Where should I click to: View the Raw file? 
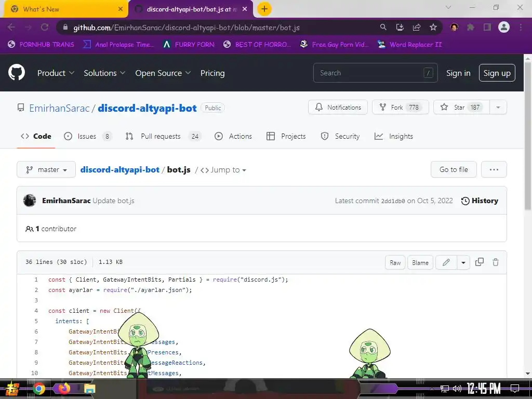coord(395,262)
